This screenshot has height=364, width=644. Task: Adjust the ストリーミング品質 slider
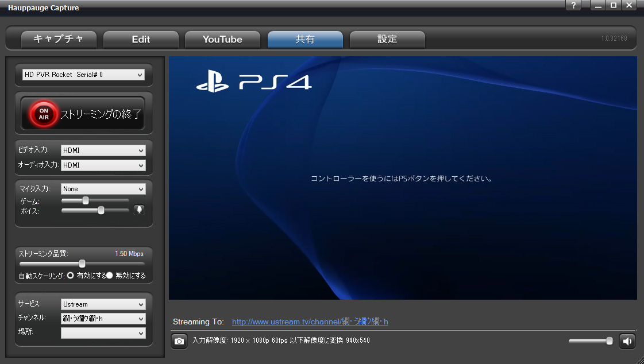[82, 264]
